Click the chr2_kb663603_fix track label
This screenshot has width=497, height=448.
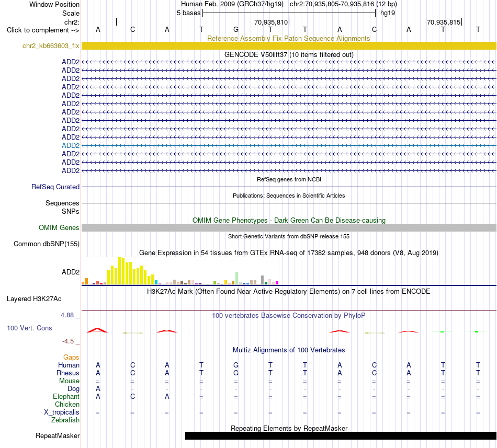[x=51, y=45]
